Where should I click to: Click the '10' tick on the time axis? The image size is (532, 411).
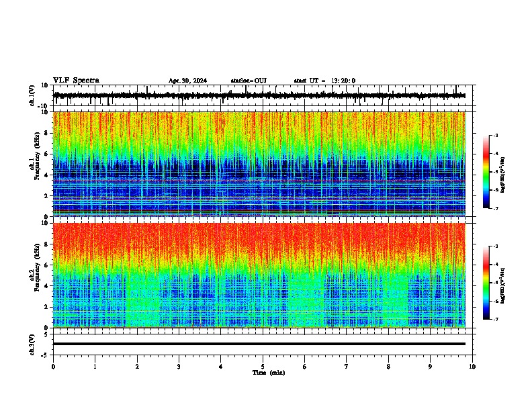tap(472, 367)
